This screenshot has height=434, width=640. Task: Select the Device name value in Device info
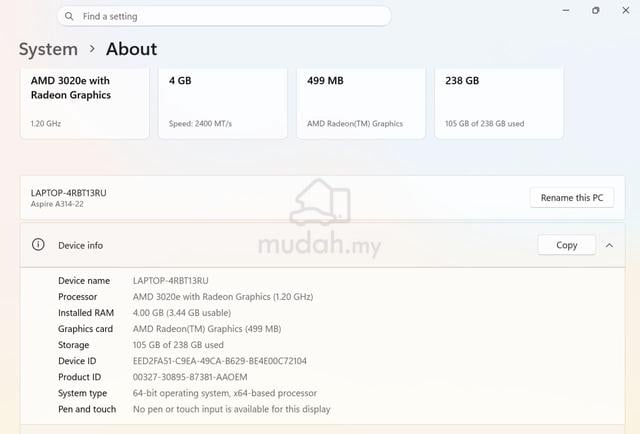coord(171,281)
